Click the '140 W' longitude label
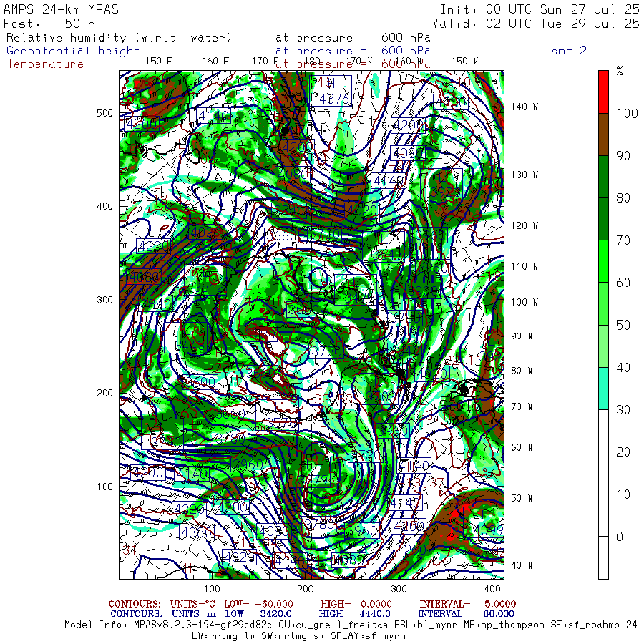The image size is (644, 644). 524,107
